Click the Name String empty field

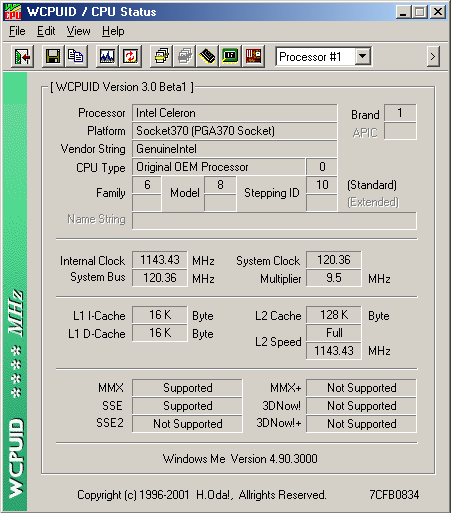pos(274,221)
